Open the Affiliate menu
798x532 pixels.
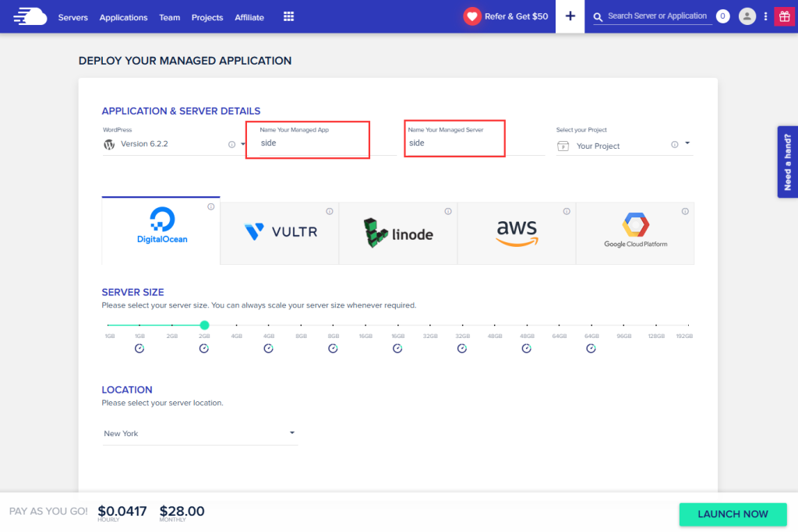[x=249, y=17]
